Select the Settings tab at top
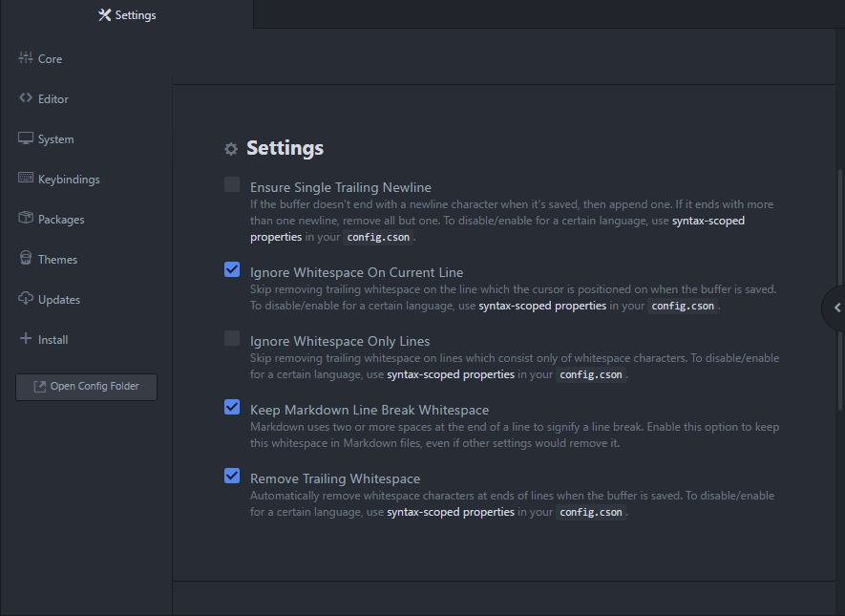This screenshot has height=616, width=845. [127, 14]
